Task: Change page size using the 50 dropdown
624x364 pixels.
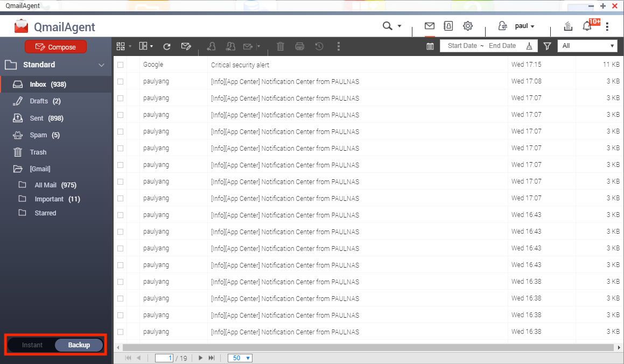Action: coord(240,358)
